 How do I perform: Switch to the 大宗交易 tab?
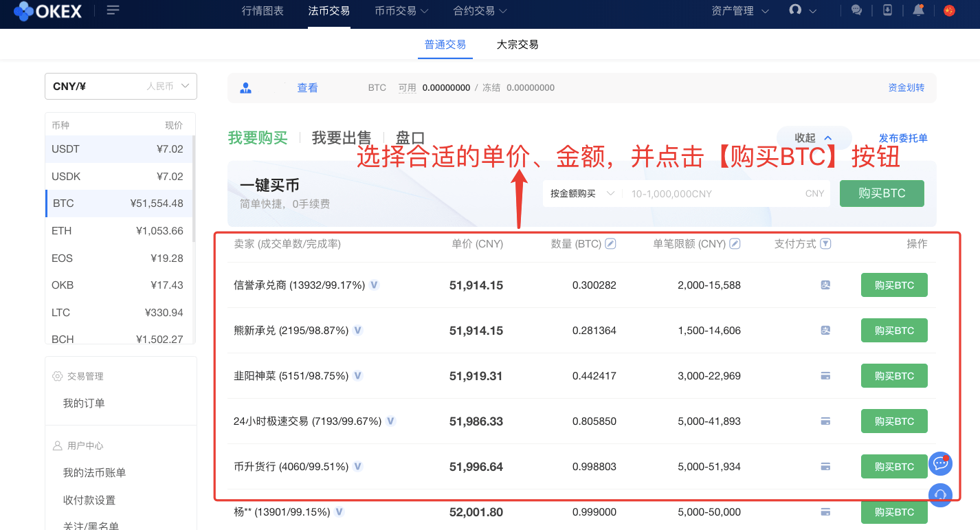[x=517, y=44]
